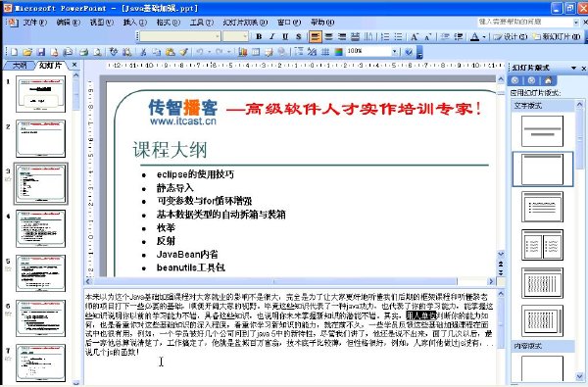588x387 pixels.
Task: Open the 编辑(E) menu
Action: point(69,23)
